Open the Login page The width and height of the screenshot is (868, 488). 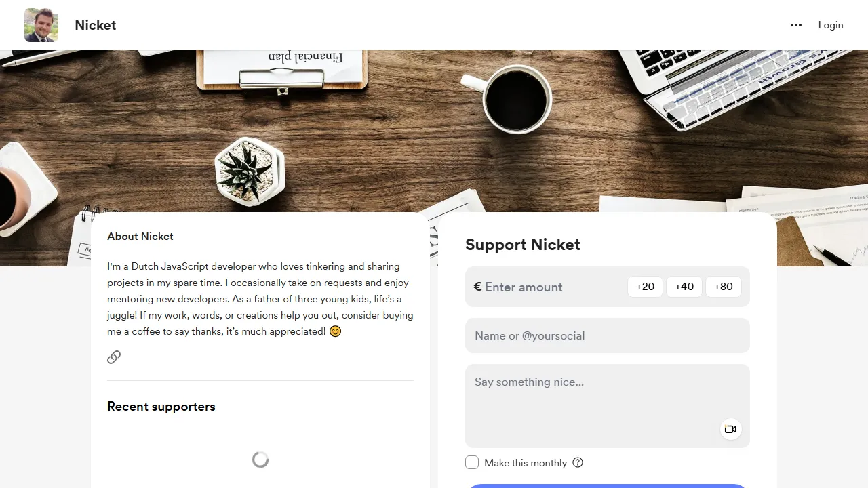point(831,25)
